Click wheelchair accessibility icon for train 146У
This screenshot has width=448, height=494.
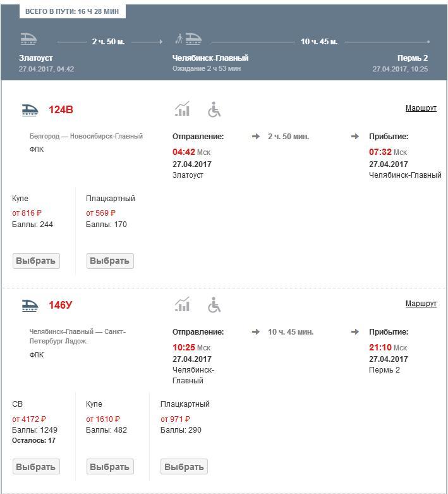point(215,306)
